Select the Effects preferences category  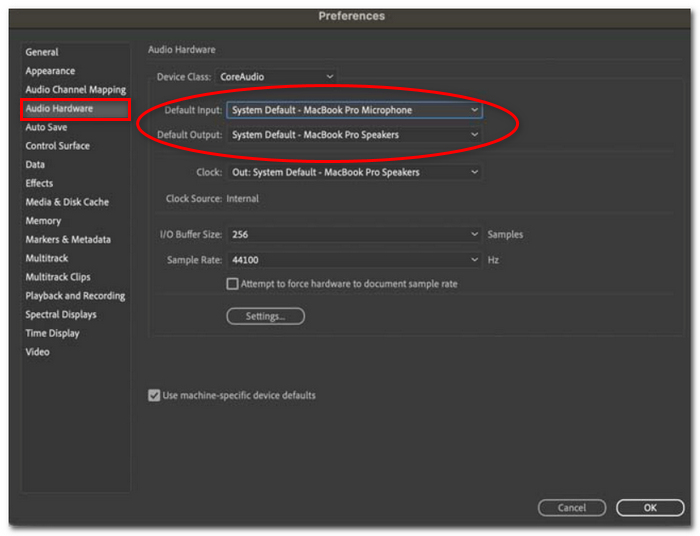click(39, 183)
